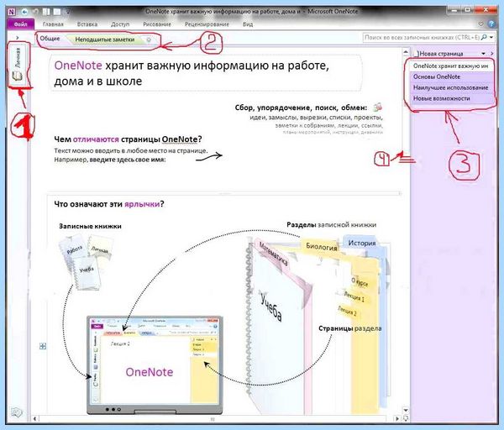The image size is (504, 430).
Task: Click the Dock to Desktop icon
Action: point(46,12)
